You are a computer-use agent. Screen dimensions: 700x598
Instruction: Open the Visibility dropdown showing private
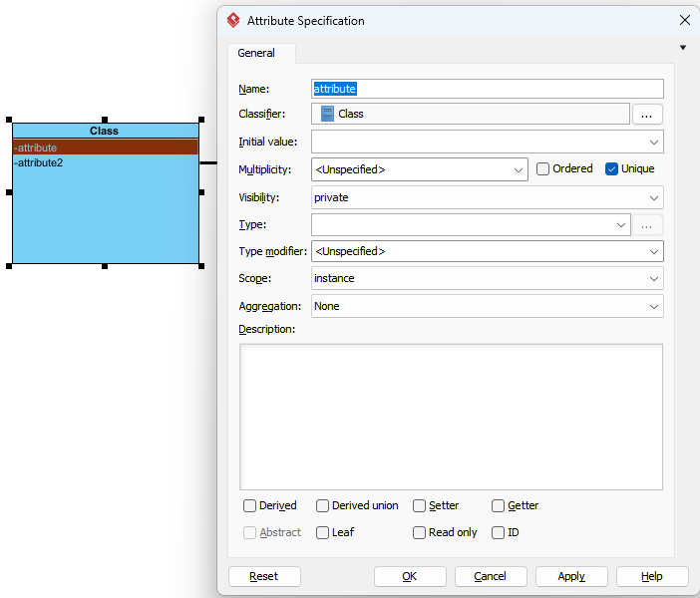[487, 197]
